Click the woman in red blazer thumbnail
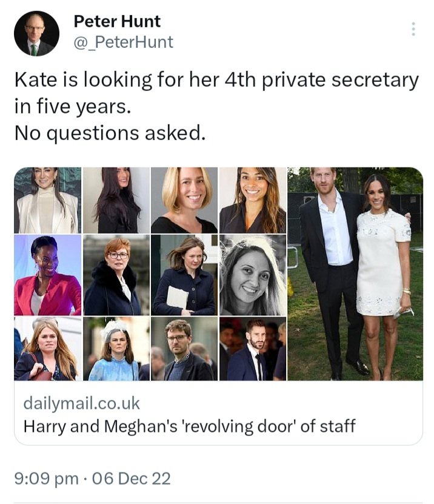 coord(47,275)
